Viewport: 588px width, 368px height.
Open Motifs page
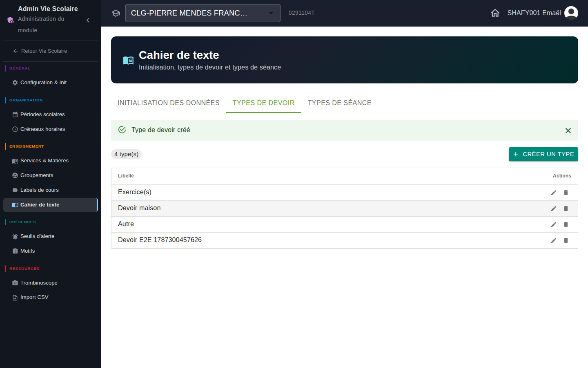[51, 251]
